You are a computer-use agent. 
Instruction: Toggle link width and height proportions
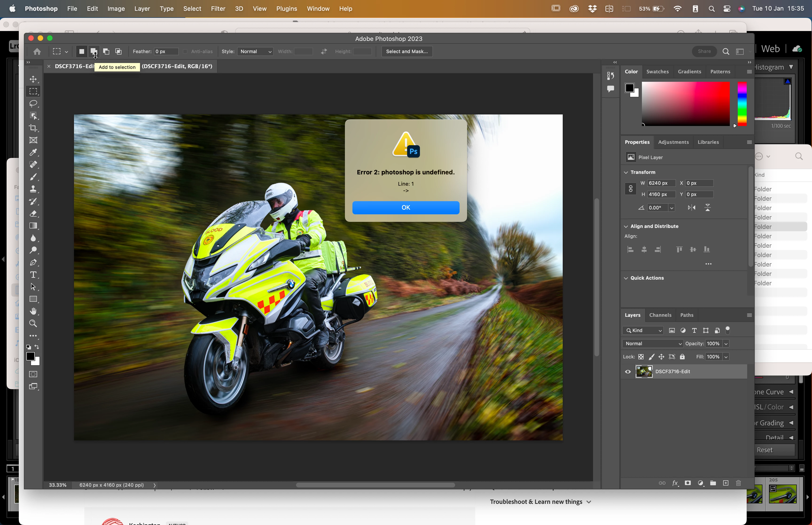pos(630,188)
